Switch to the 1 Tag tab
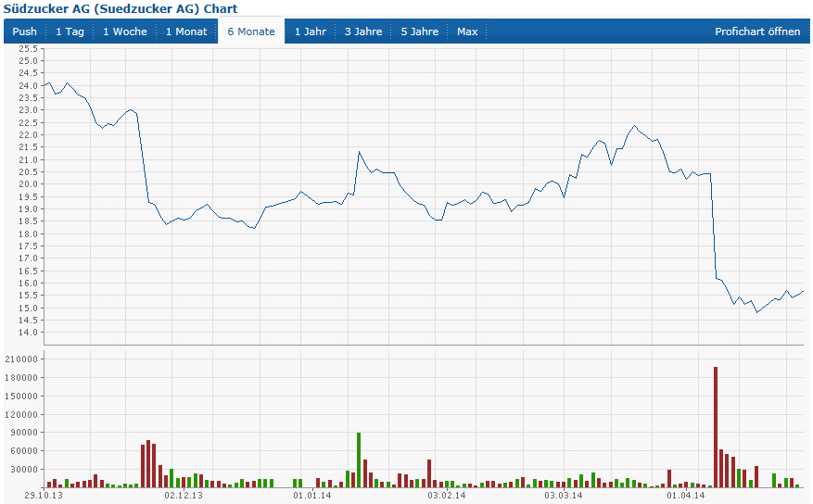Image resolution: width=813 pixels, height=504 pixels. click(70, 31)
